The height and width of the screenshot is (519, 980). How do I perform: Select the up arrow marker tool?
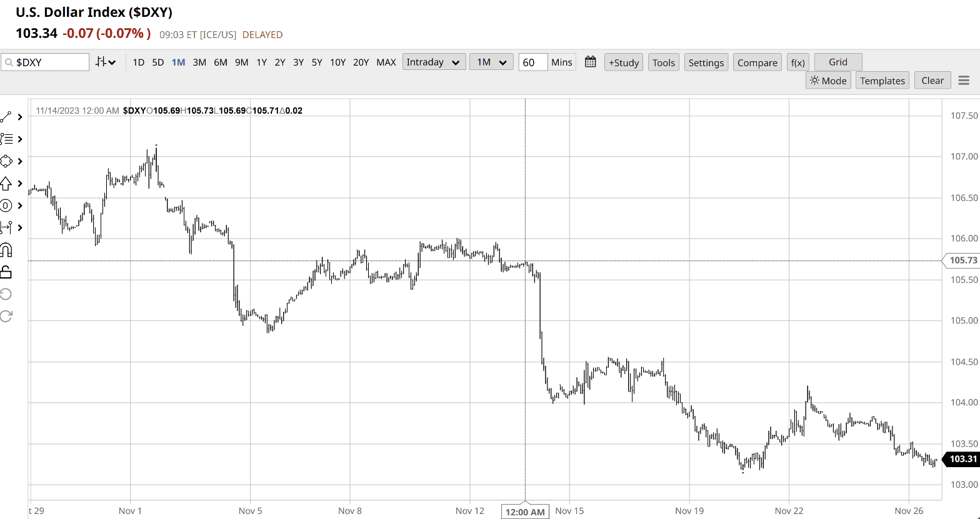[6, 184]
